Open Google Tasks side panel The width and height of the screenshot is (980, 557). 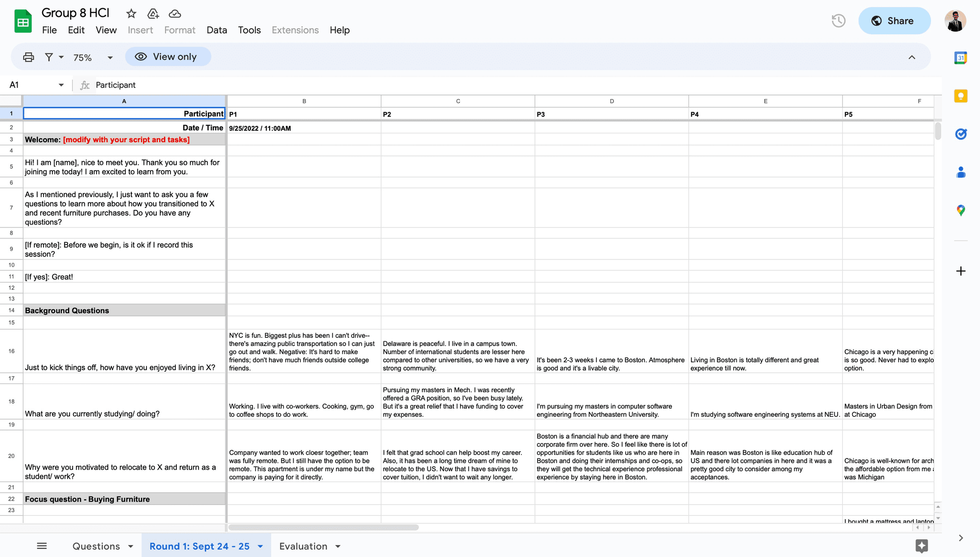tap(960, 134)
